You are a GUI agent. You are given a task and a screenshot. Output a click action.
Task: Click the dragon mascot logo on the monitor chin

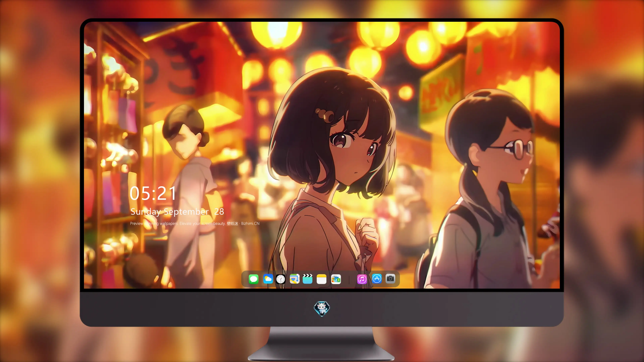[322, 309]
